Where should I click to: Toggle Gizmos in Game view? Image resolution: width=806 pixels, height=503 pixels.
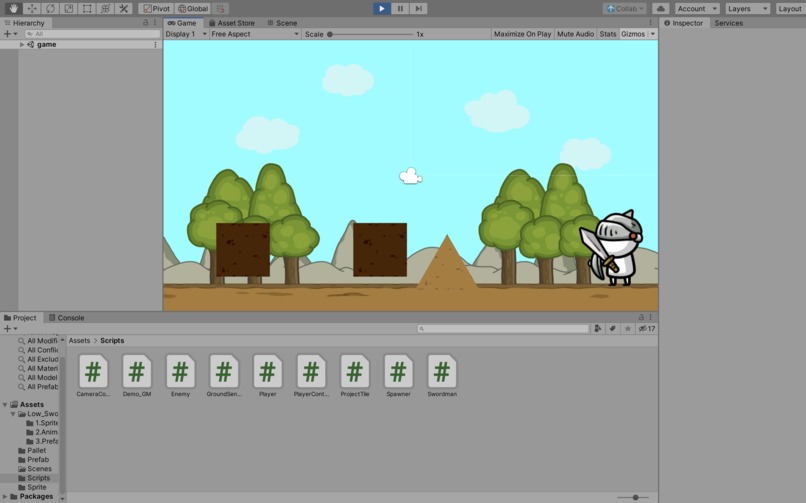click(633, 34)
